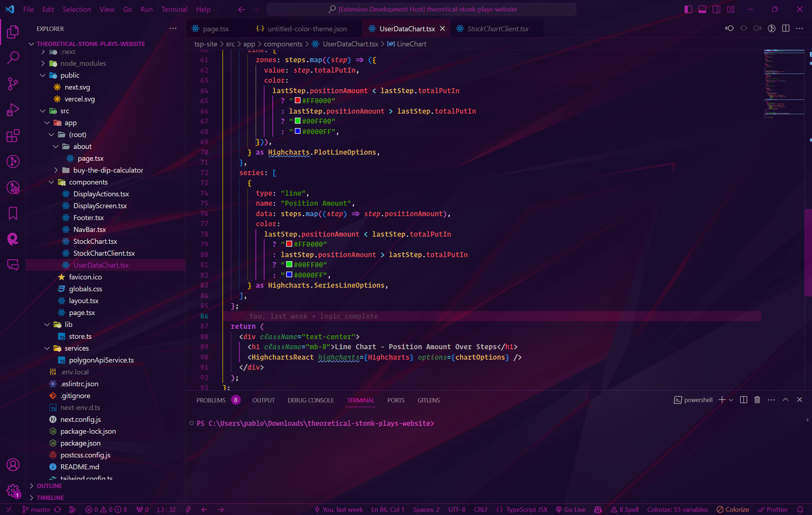
Task: Open the Accounts menu icon
Action: (13, 465)
